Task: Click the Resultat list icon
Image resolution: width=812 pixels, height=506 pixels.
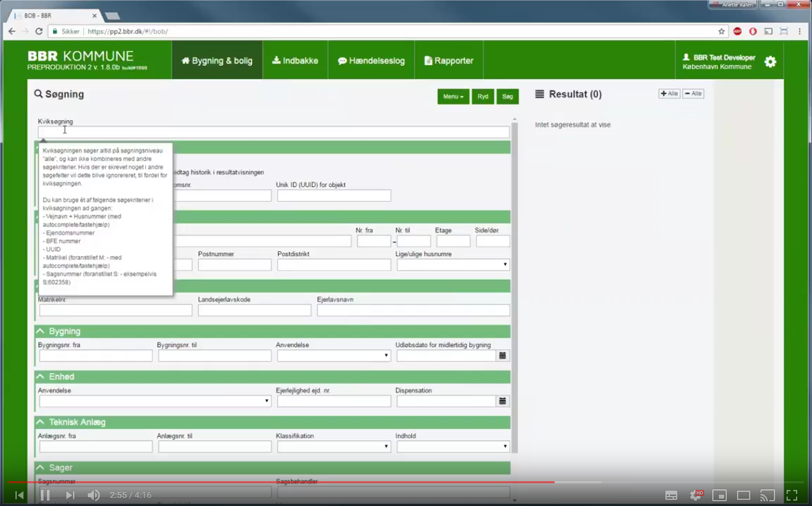Action: tap(539, 94)
